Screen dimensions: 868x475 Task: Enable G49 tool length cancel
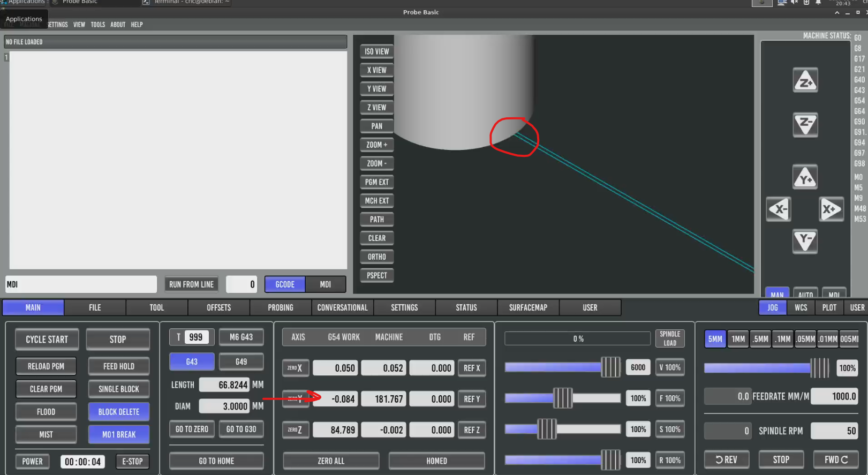241,362
